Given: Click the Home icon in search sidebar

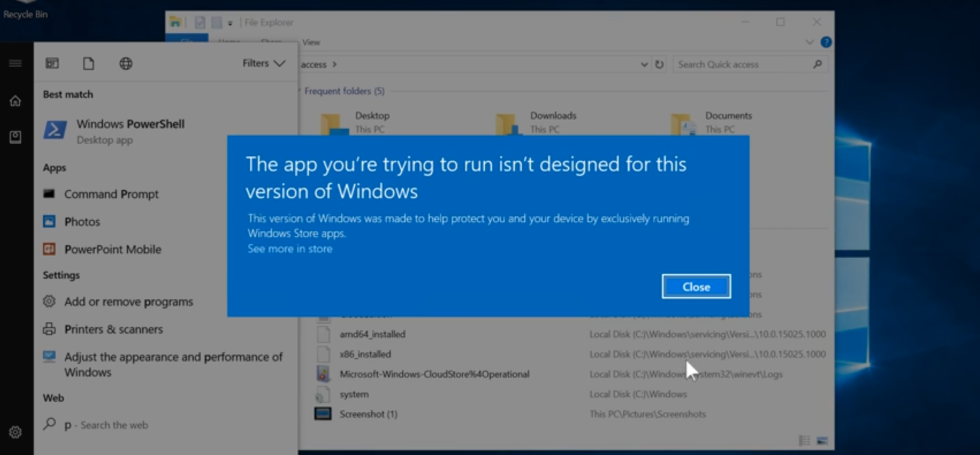Looking at the screenshot, I should tap(15, 101).
